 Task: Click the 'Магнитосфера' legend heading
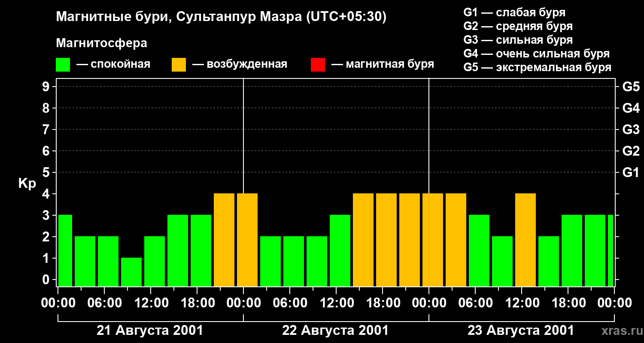click(102, 43)
